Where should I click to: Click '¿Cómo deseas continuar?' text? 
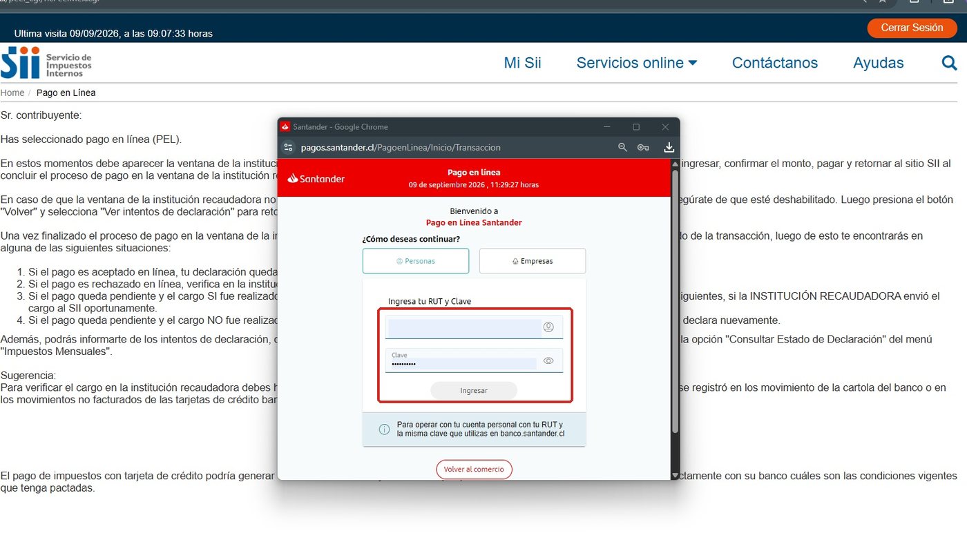coord(411,239)
